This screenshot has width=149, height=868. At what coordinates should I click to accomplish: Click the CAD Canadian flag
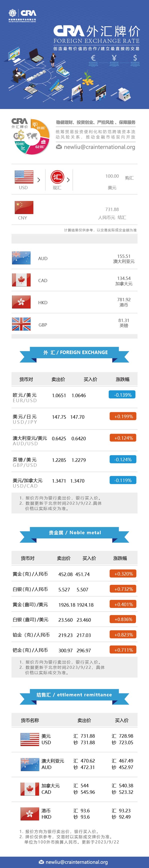21,280
